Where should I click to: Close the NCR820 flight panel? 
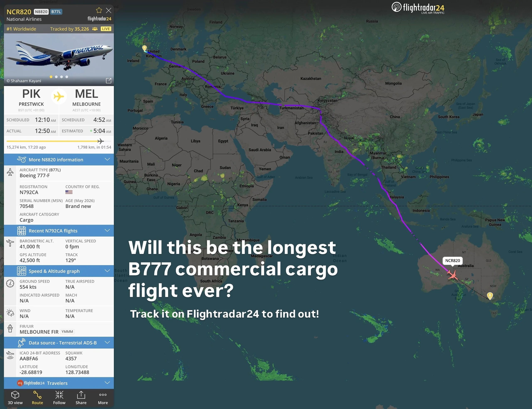coord(109,10)
